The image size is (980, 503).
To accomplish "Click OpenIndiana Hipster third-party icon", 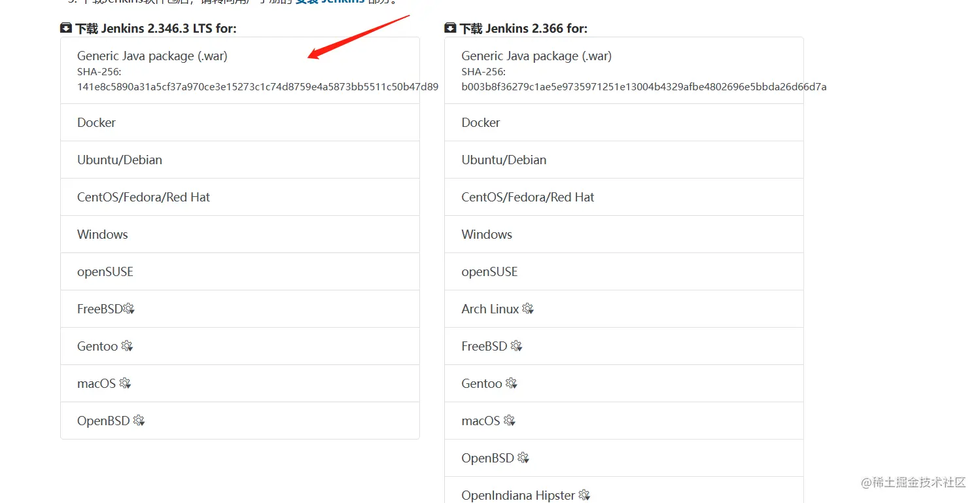I will 584,495.
